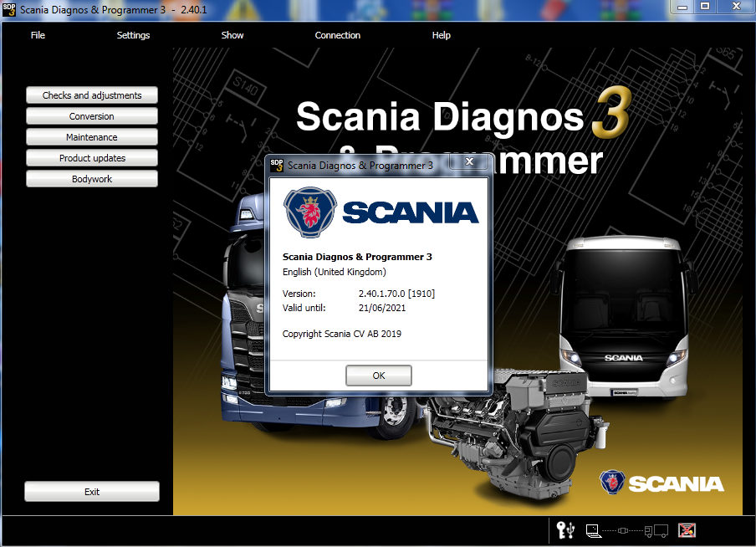Click the USB key icon in status bar
The image size is (756, 547).
coord(565,530)
